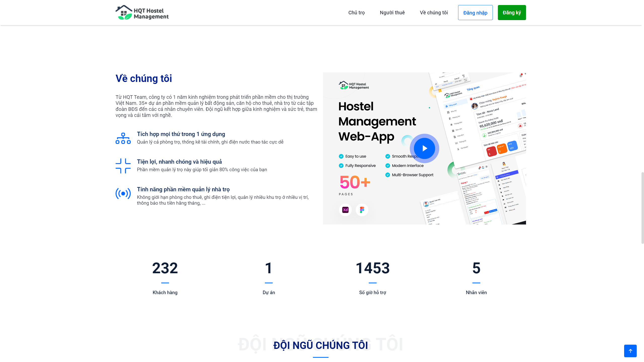Play the Hostel Management video

424,148
